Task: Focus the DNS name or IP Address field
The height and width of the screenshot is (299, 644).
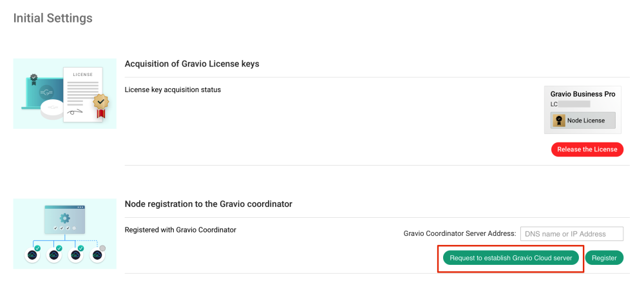Action: click(x=572, y=234)
